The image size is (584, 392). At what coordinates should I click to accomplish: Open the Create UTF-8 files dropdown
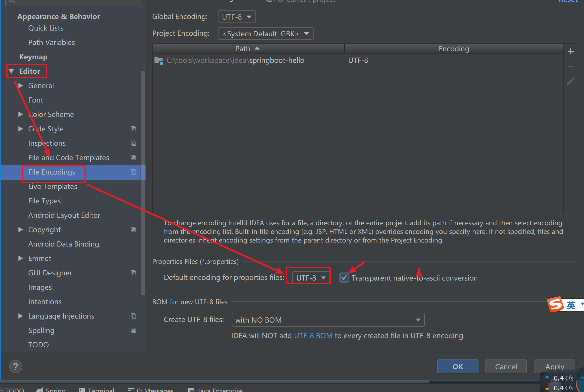328,320
